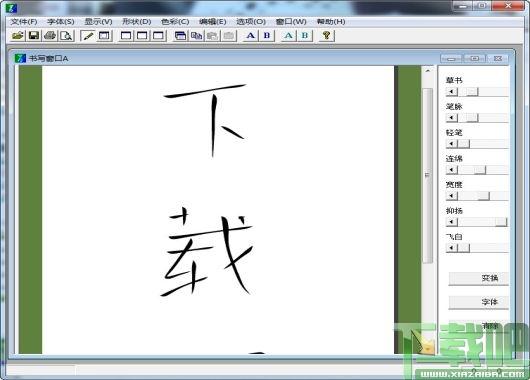Open a file with the folder icon

18,35
